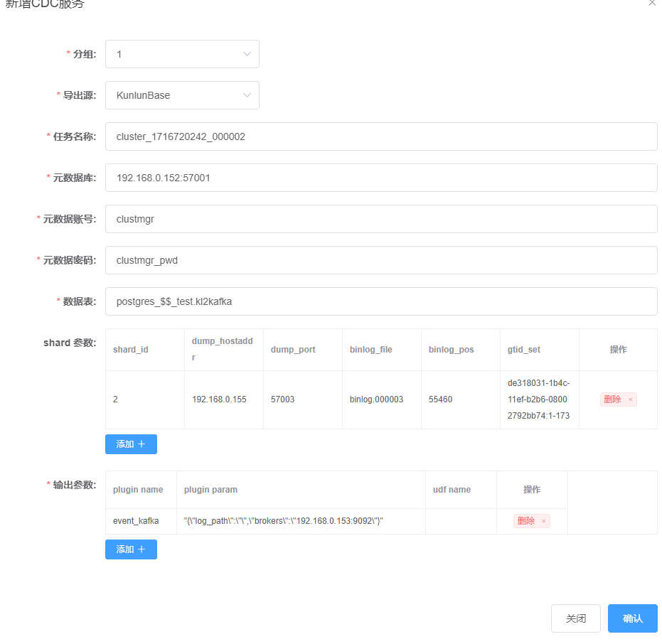Delete the shard row with 删除 tag

tap(618, 399)
